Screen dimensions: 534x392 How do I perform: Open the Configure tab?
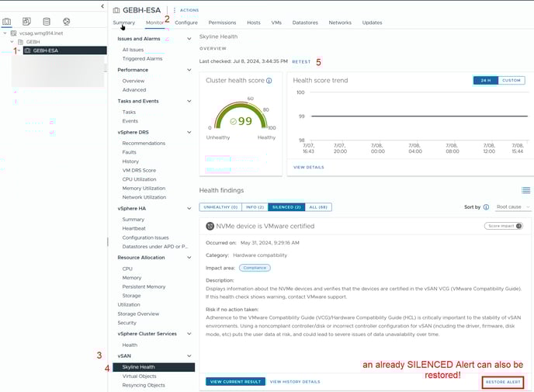[x=186, y=23]
